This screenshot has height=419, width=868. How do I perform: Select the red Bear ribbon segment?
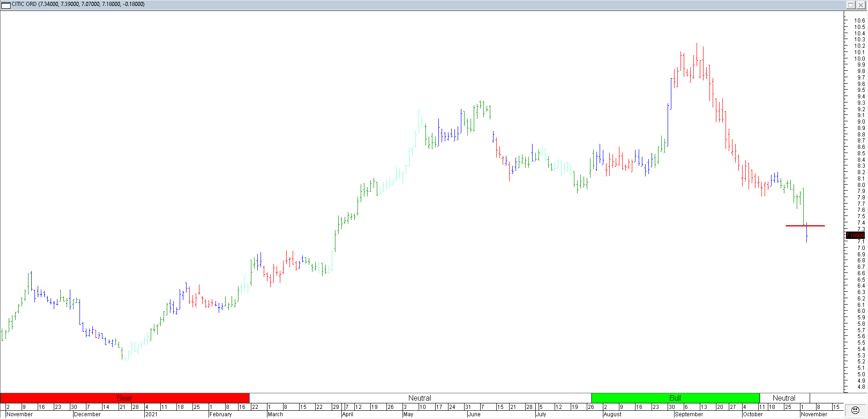125,398
